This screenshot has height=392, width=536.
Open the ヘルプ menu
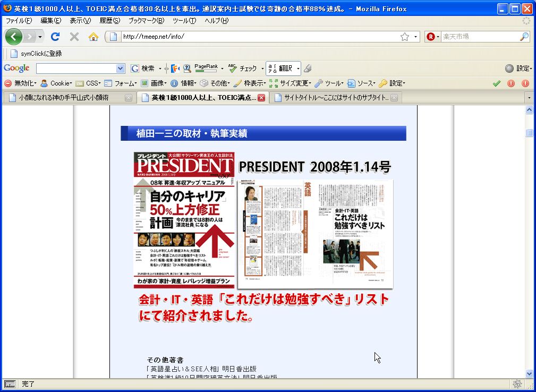[217, 21]
